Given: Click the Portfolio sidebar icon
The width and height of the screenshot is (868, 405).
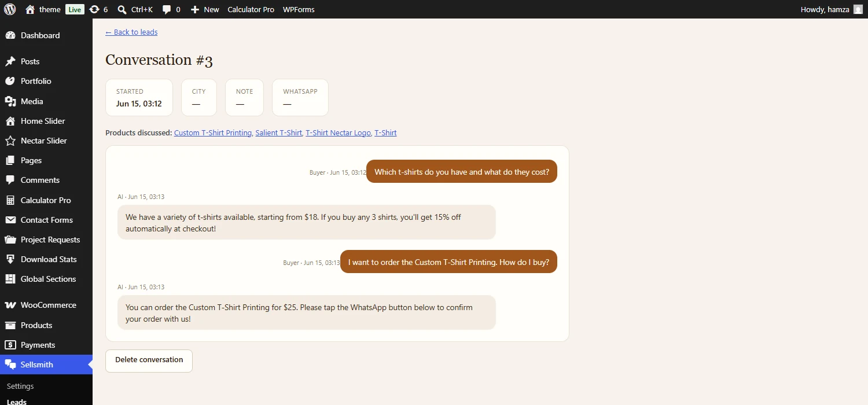Looking at the screenshot, I should coord(10,81).
